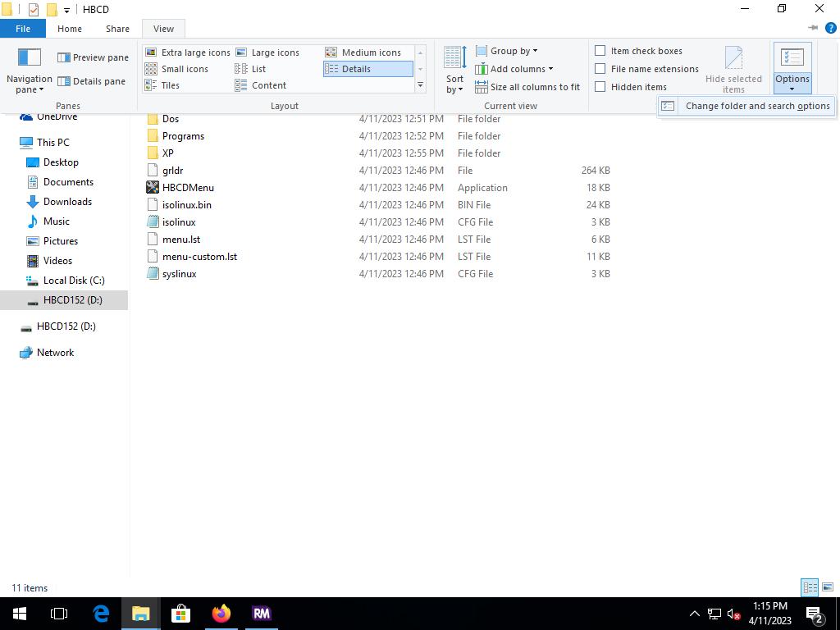Viewport: 840px width, 630px height.
Task: Switch to the Home ribbon tab
Action: click(x=69, y=29)
